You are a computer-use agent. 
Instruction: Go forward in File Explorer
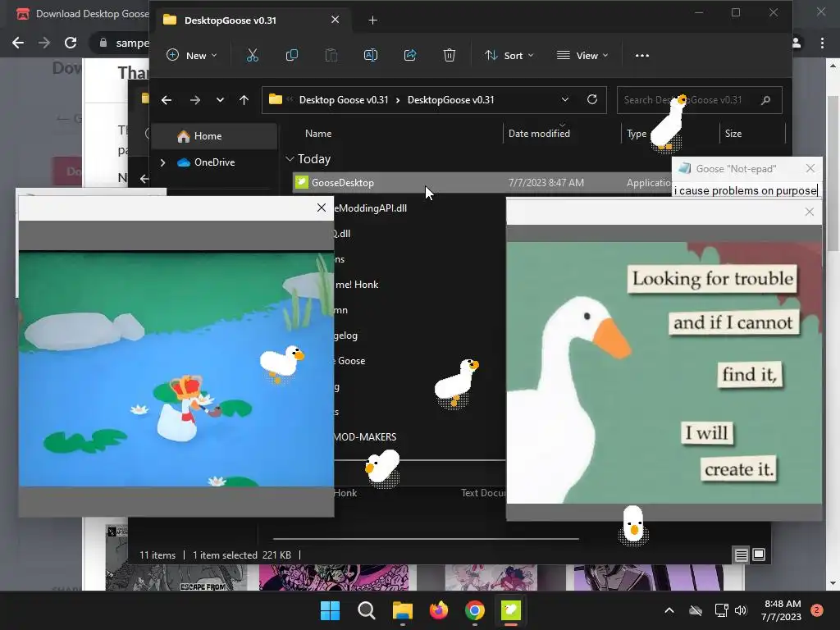point(195,100)
